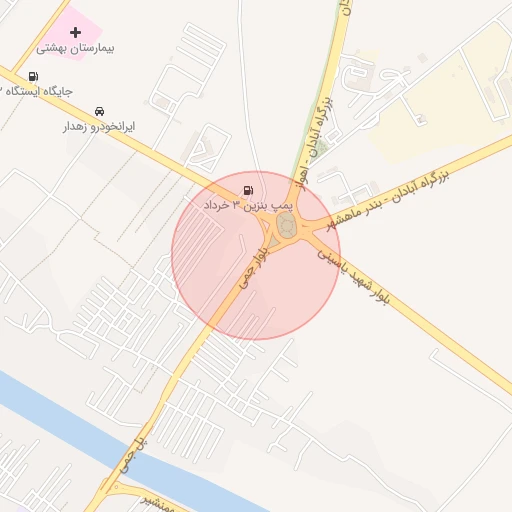Open the بیمارستان بهشتی place label
Viewport: 512px width, 512px height.
click(75, 49)
